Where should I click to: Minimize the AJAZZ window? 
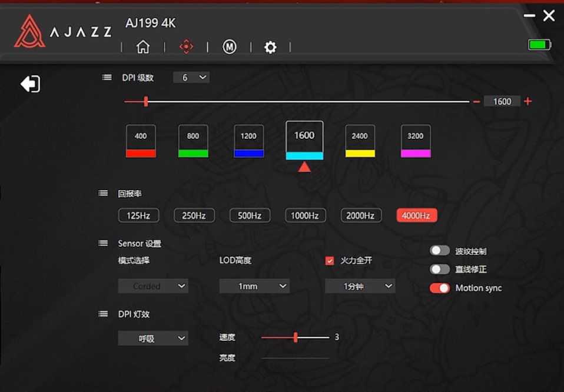pyautogui.click(x=529, y=15)
